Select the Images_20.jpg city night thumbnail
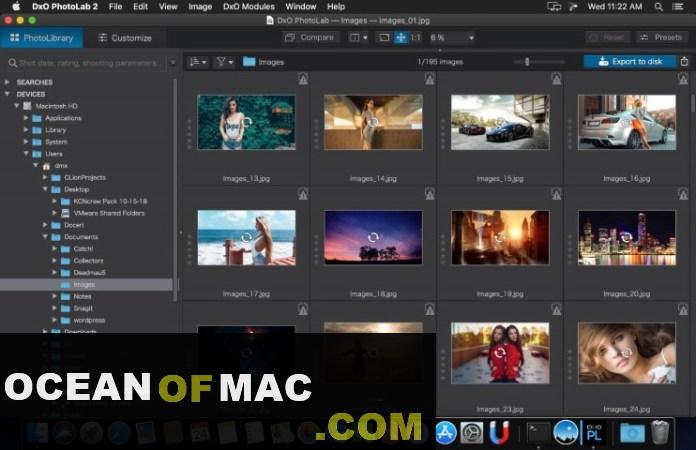This screenshot has height=450, width=696. (627, 237)
